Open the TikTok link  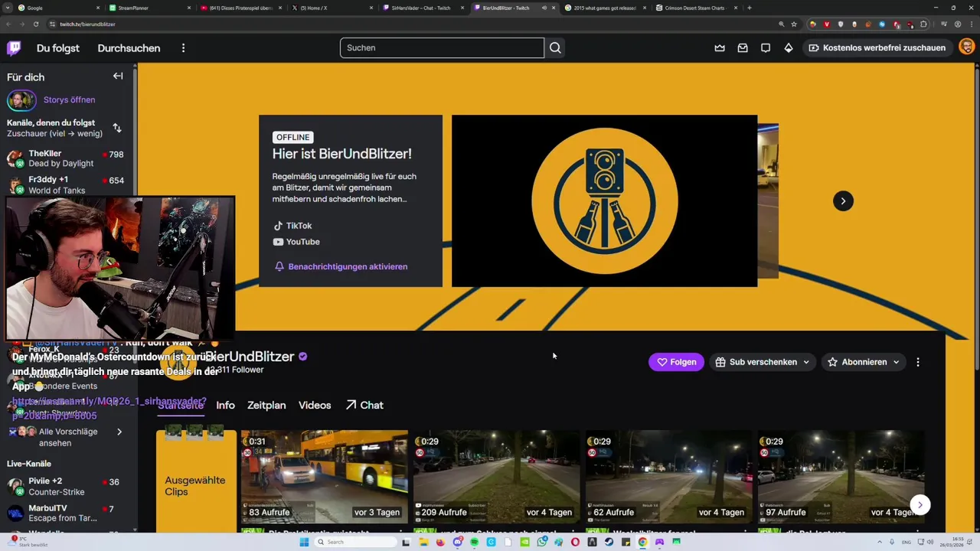(x=292, y=226)
